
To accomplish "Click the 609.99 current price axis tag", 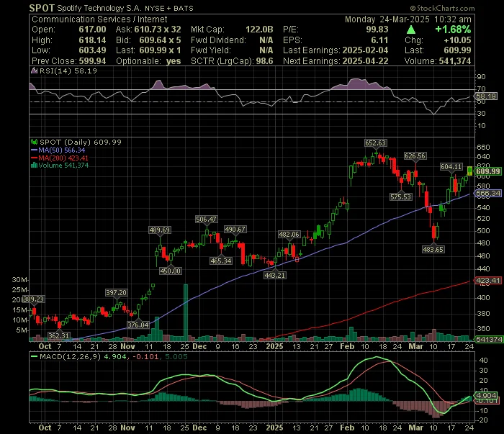I will click(x=488, y=171).
